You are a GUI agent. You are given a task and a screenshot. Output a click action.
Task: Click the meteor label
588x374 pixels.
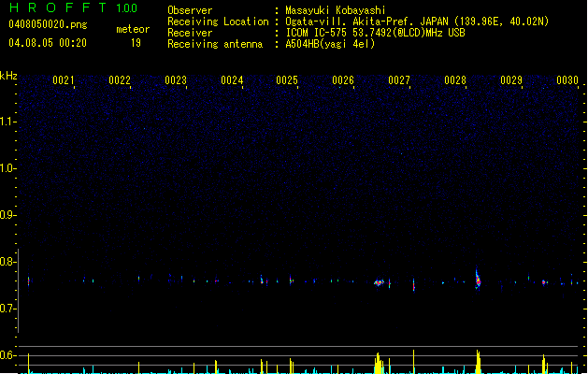coord(133,29)
